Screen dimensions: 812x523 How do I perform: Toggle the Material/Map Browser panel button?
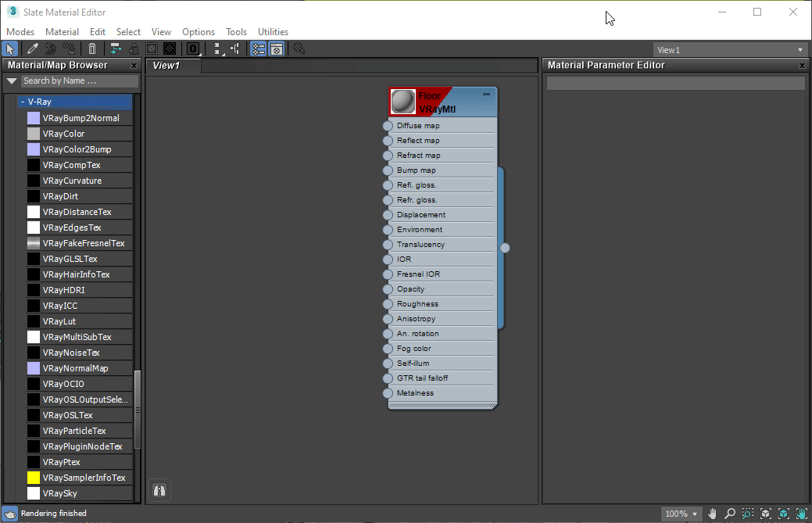point(258,48)
